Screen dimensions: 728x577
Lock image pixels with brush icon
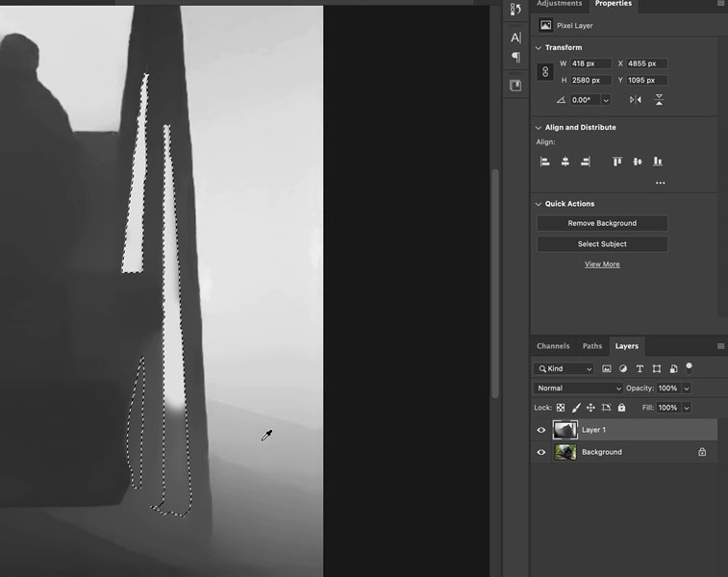576,408
